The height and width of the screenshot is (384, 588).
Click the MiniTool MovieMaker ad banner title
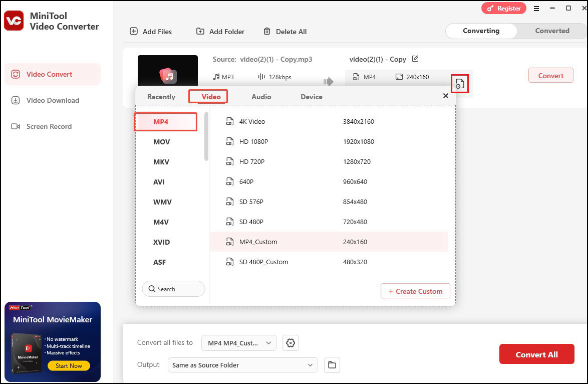tap(53, 319)
